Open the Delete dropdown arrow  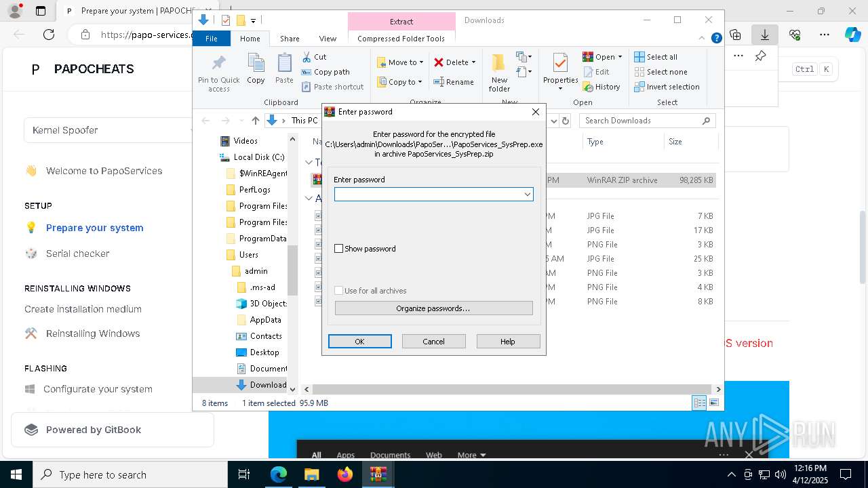click(473, 62)
